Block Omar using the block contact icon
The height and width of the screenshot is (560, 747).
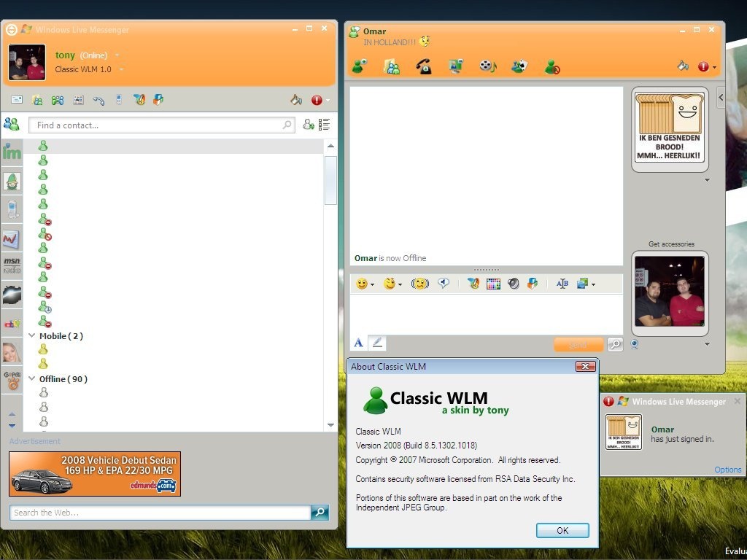552,66
